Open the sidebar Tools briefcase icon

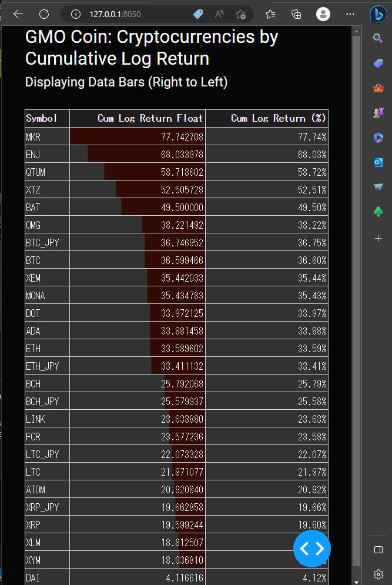378,88
